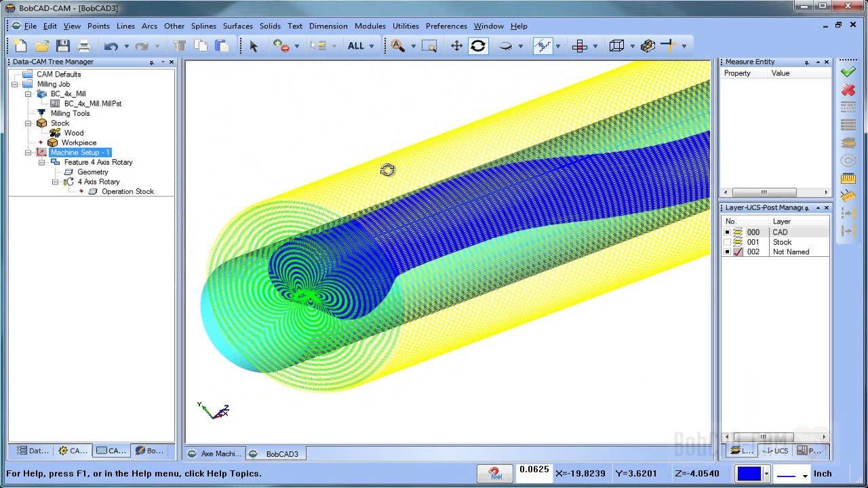Screen dimensions: 868x488
Task: Click the Inch units label
Action: [823, 473]
